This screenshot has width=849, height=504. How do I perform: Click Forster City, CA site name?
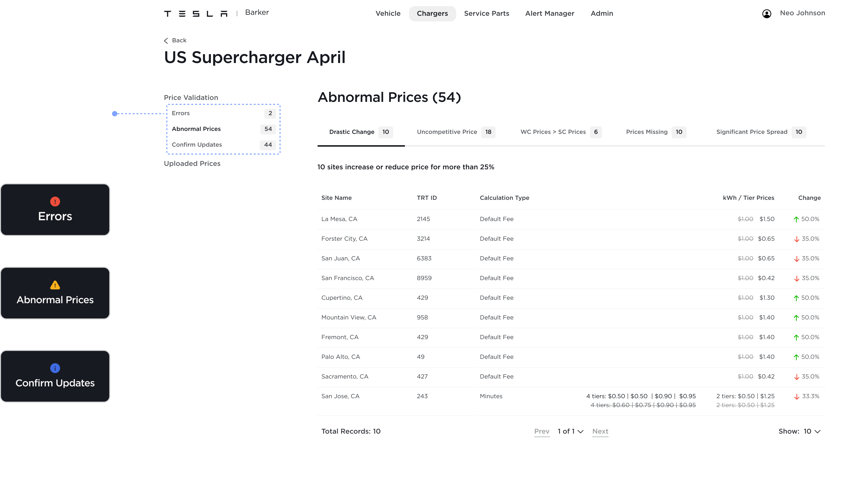344,239
